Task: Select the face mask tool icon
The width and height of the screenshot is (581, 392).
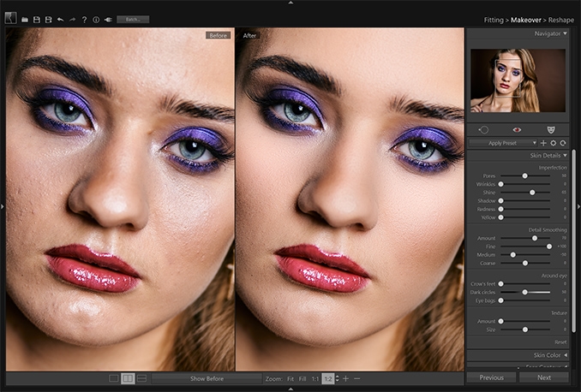Action: point(551,129)
